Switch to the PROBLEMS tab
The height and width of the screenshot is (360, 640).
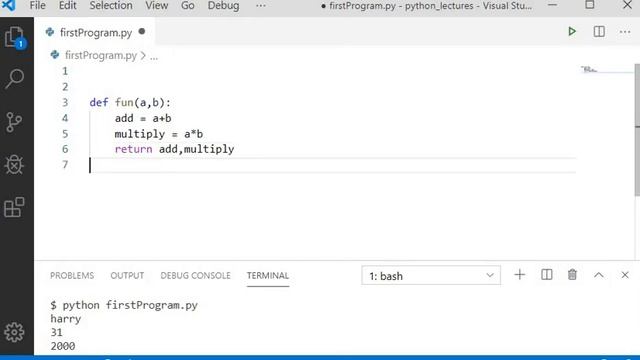(72, 276)
